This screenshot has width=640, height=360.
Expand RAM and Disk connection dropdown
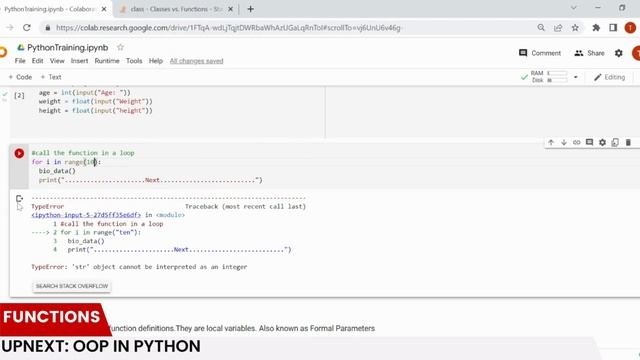pyautogui.click(x=576, y=77)
